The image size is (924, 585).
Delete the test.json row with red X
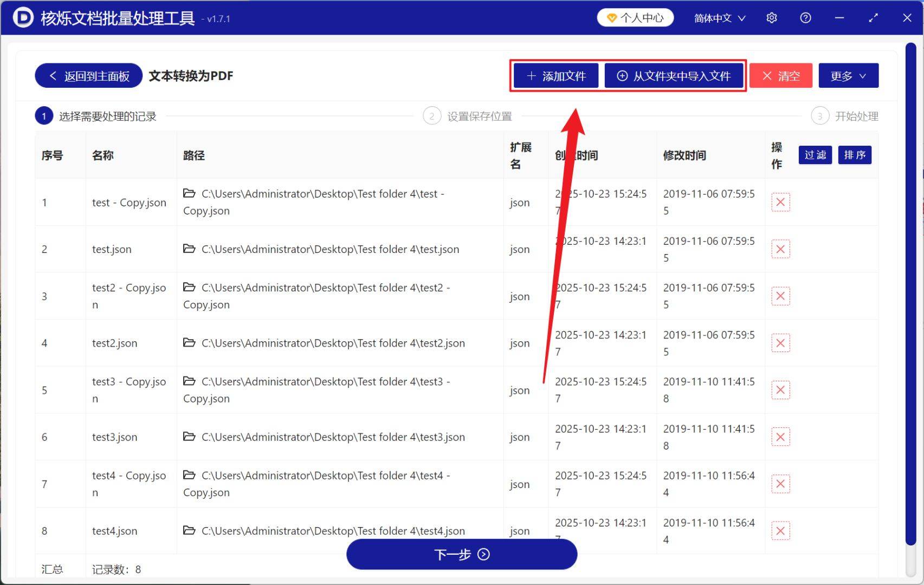pyautogui.click(x=780, y=249)
